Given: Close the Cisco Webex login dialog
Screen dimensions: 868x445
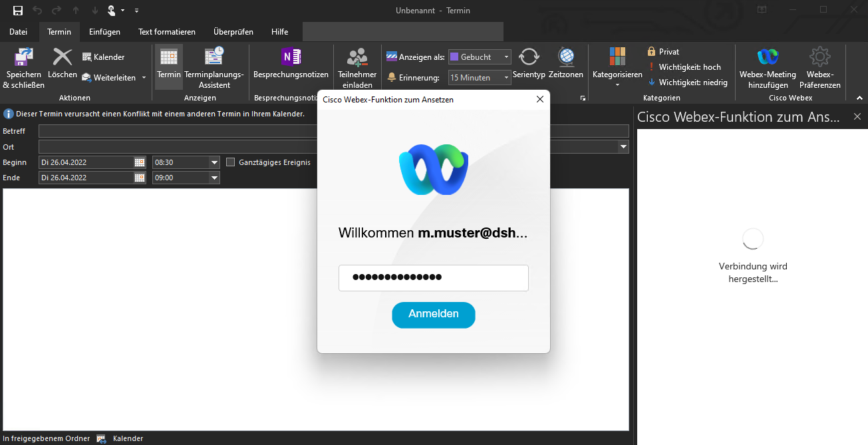Looking at the screenshot, I should pos(540,100).
